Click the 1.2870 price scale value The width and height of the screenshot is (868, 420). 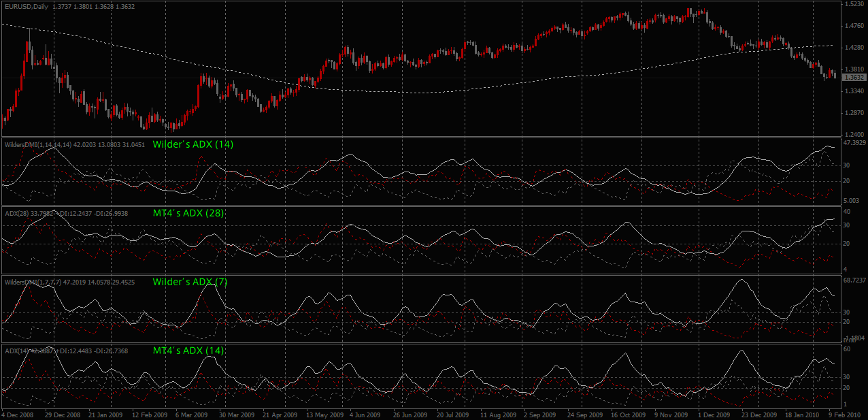pos(853,113)
